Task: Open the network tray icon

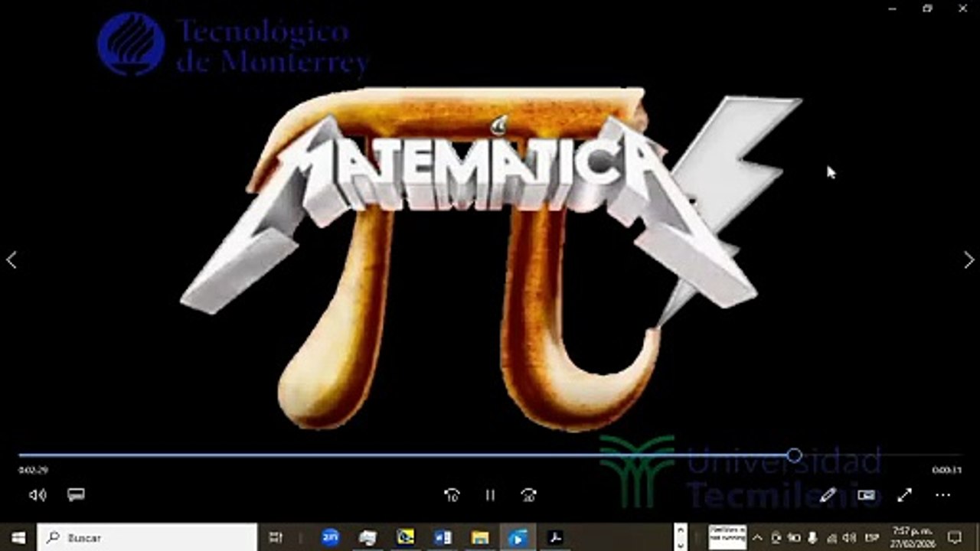Action: tap(831, 538)
